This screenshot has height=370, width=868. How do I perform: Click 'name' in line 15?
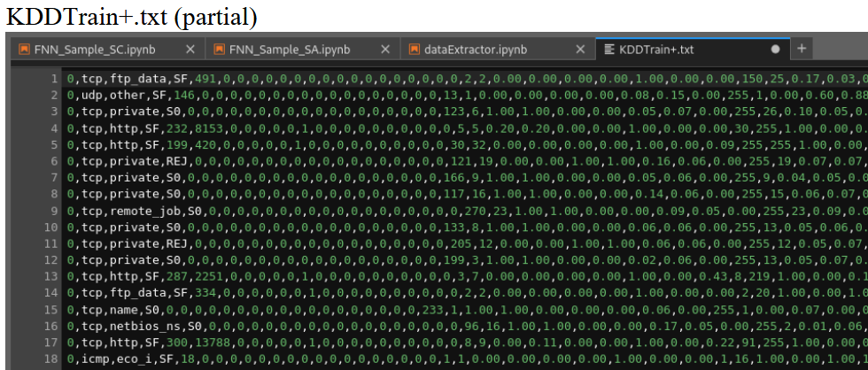tap(125, 311)
